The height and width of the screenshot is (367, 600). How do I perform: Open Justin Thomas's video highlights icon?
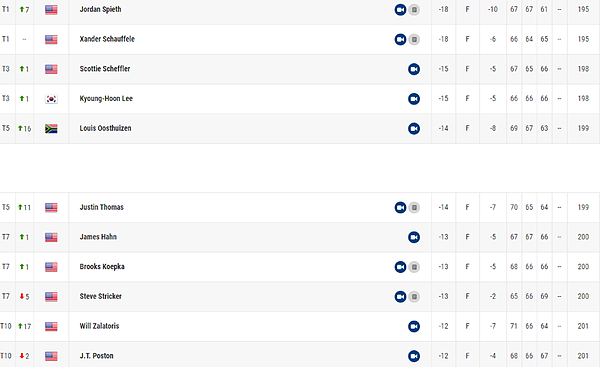click(400, 207)
